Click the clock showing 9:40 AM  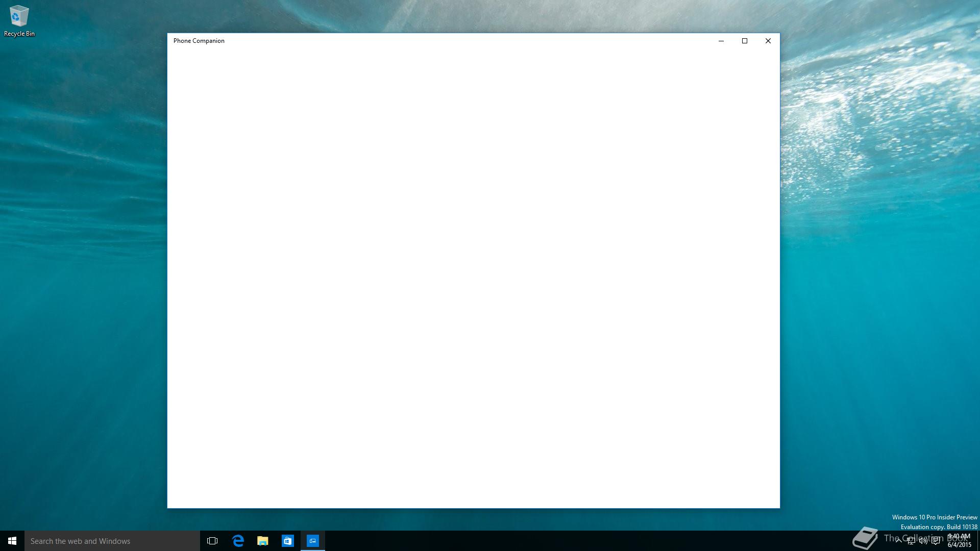point(959,541)
